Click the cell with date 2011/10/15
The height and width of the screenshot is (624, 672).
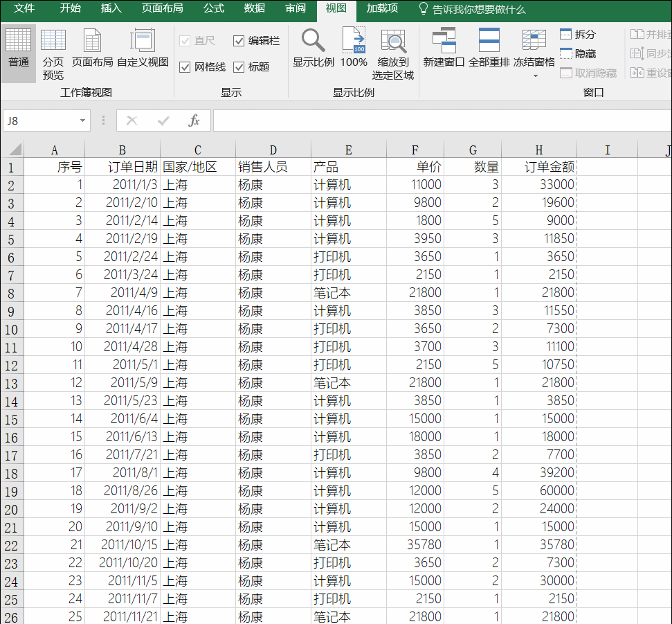(x=122, y=545)
